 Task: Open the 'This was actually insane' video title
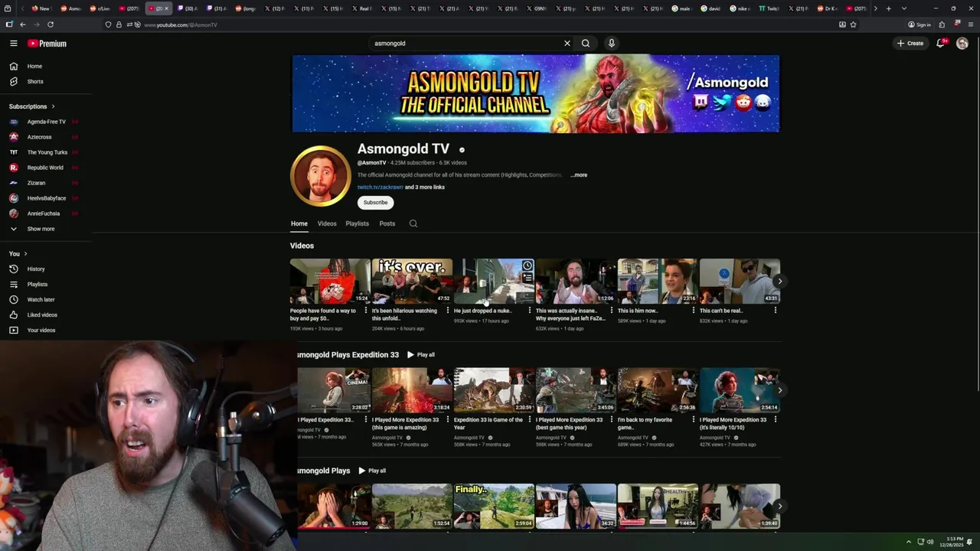click(x=570, y=315)
